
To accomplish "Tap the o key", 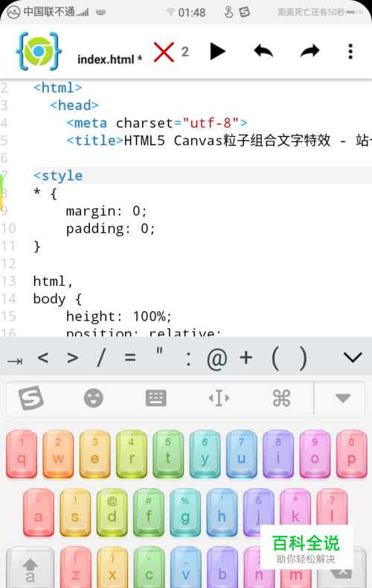I will point(315,454).
